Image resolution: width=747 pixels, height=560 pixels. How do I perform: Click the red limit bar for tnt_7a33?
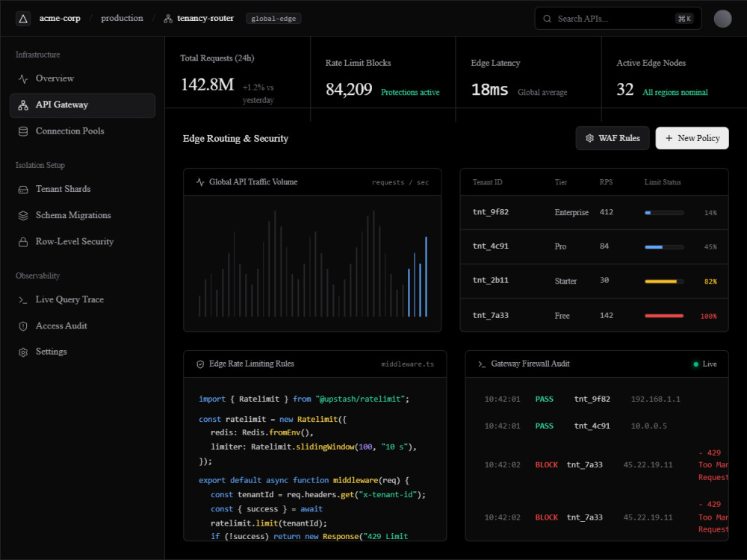[x=664, y=316]
